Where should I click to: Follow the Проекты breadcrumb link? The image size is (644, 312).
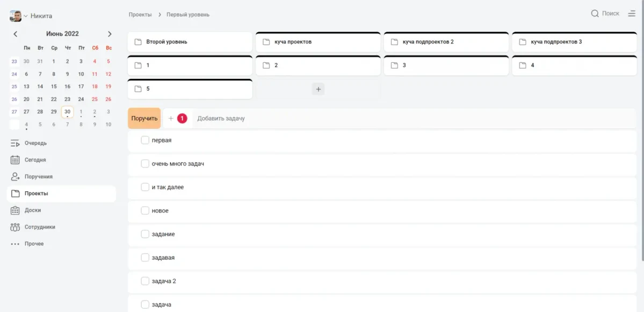[x=140, y=14]
